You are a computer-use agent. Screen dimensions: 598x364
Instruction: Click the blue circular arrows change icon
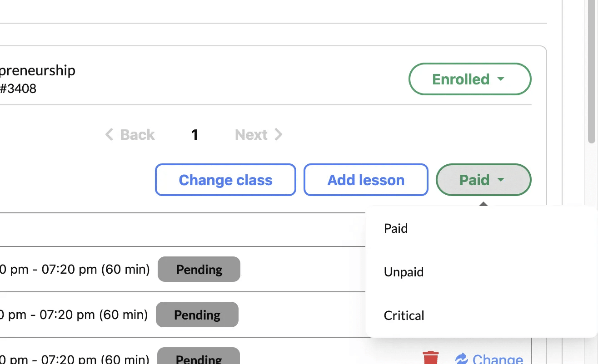(x=461, y=359)
